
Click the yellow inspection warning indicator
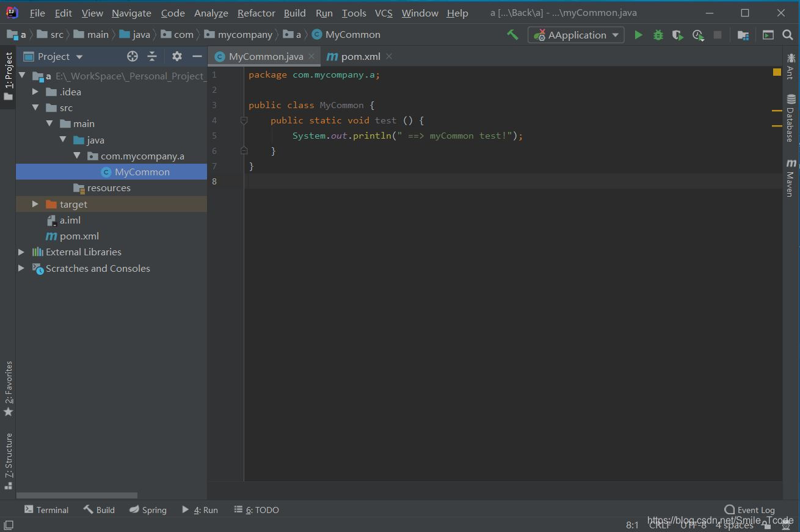tap(777, 72)
